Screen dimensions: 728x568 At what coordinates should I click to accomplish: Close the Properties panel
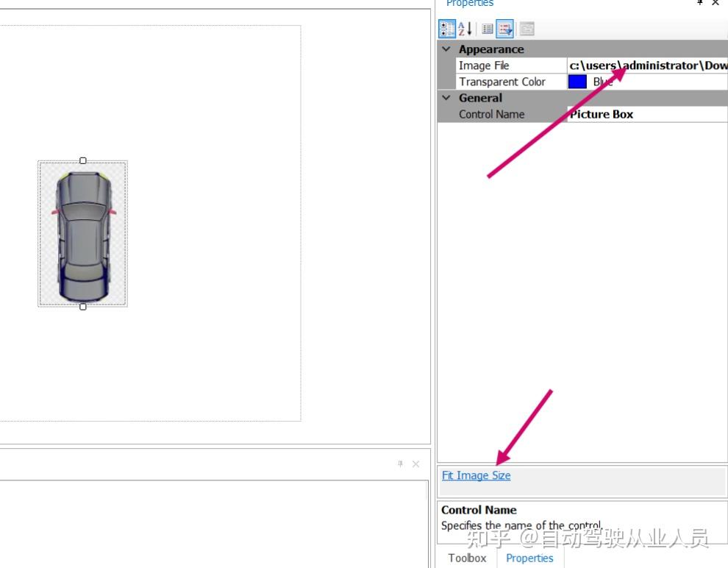[x=715, y=2]
